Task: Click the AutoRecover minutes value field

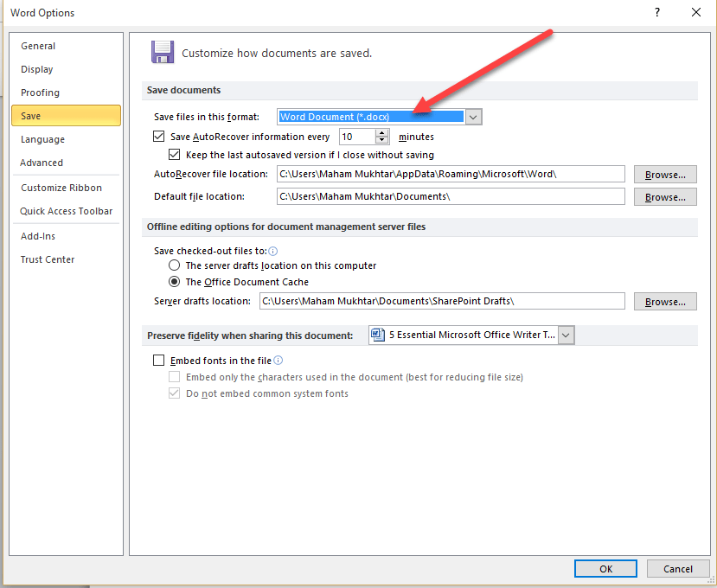Action: (357, 137)
